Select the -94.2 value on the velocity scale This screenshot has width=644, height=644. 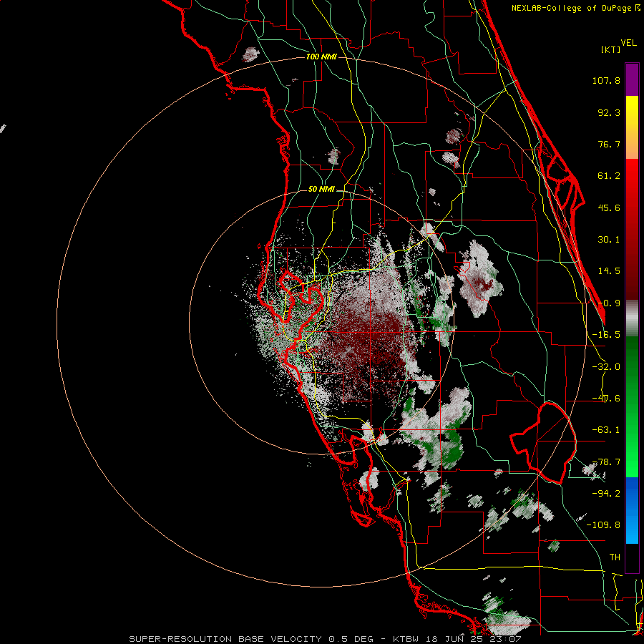pyautogui.click(x=606, y=494)
